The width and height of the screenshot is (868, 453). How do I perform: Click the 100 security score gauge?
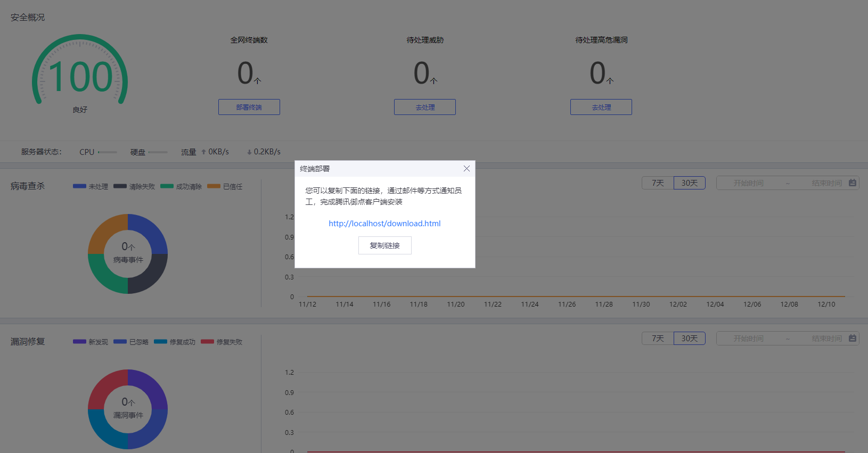[80, 70]
